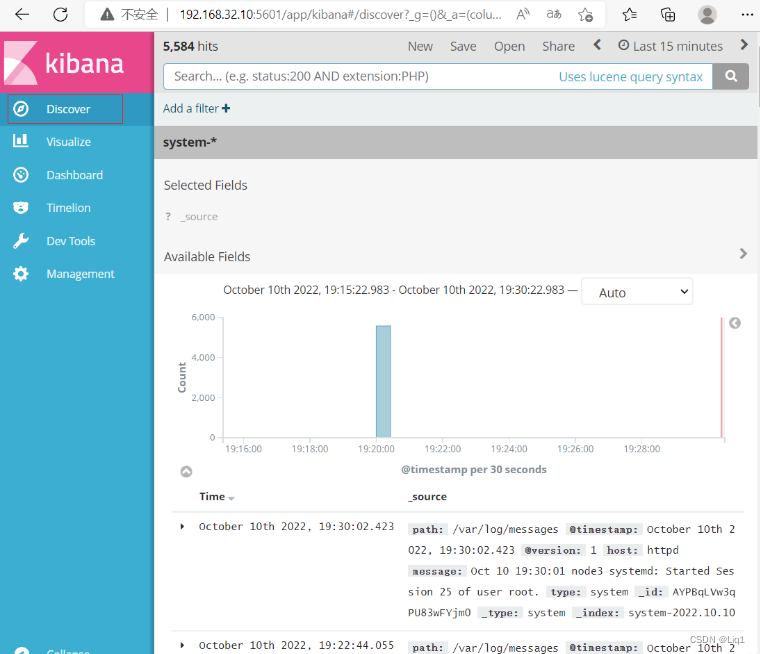Click the histogram bar at 19:20

click(x=383, y=381)
